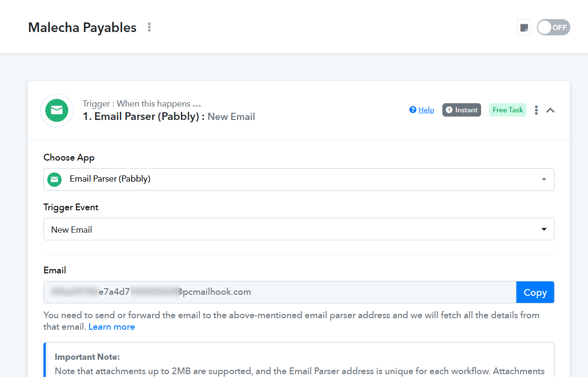Click the Instant clock badge
The height and width of the screenshot is (377, 588).
point(462,110)
